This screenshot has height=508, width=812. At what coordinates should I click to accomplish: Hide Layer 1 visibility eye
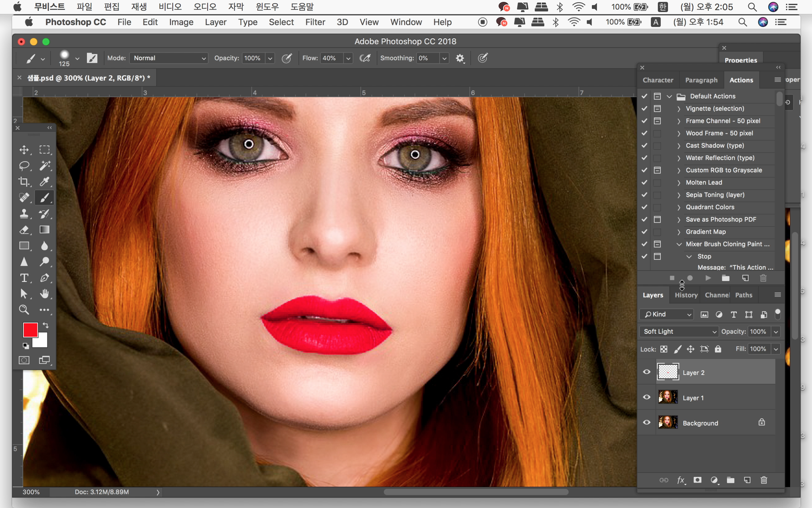pos(646,397)
